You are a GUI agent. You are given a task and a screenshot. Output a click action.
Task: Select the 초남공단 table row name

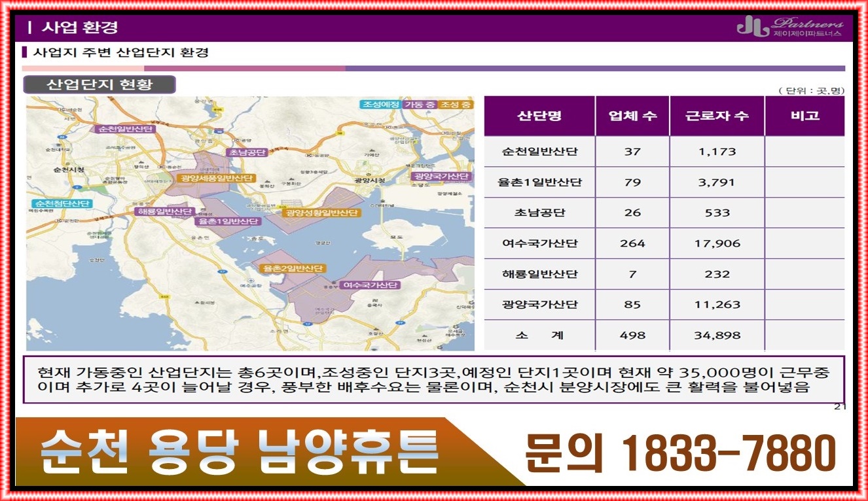pos(539,213)
